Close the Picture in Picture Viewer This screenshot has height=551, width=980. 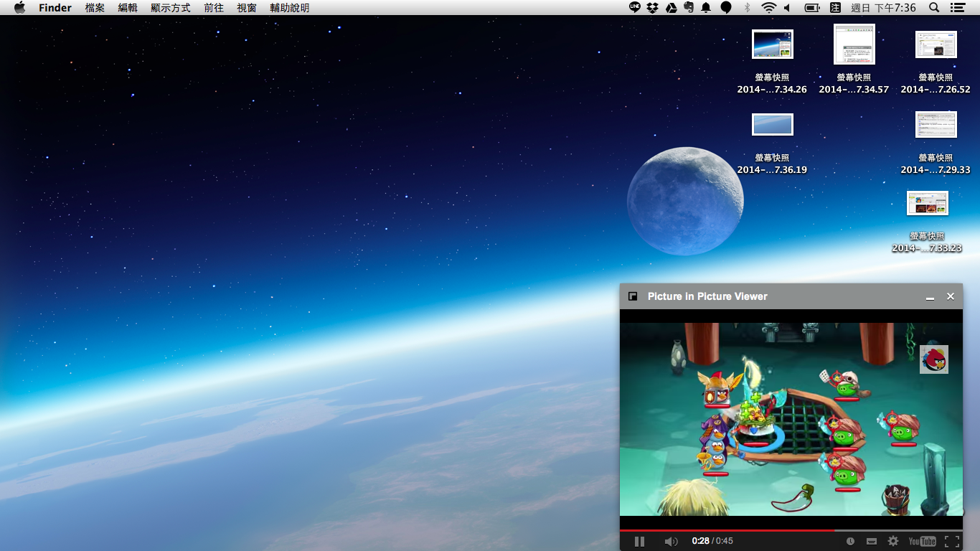[951, 296]
